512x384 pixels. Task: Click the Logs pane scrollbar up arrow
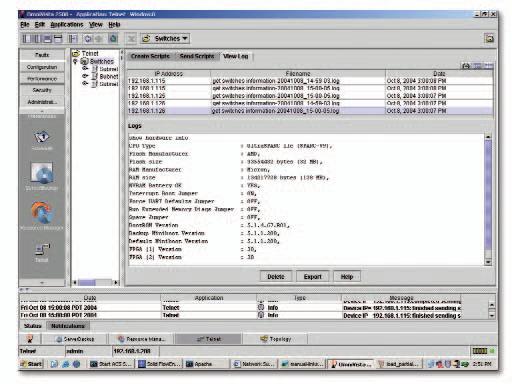coord(488,137)
